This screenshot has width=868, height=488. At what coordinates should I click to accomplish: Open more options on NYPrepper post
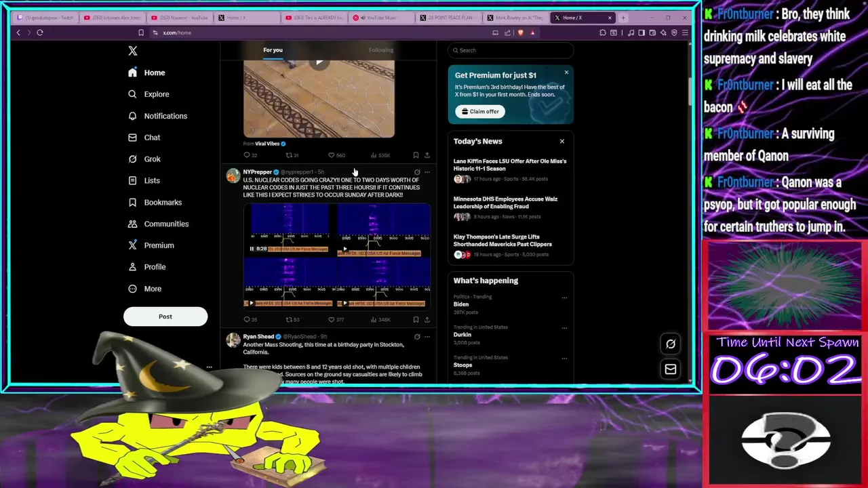[427, 172]
